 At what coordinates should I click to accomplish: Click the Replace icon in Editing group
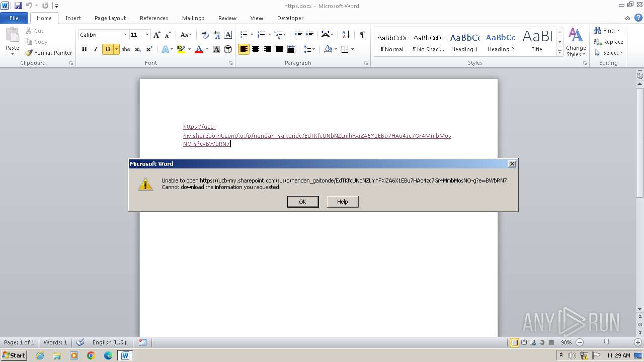598,42
